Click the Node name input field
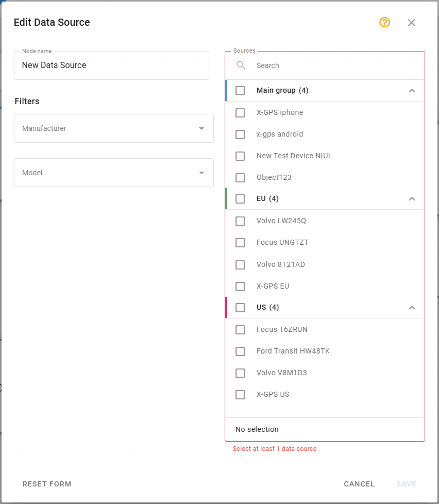Viewport: 439px width, 504px height. pos(111,65)
